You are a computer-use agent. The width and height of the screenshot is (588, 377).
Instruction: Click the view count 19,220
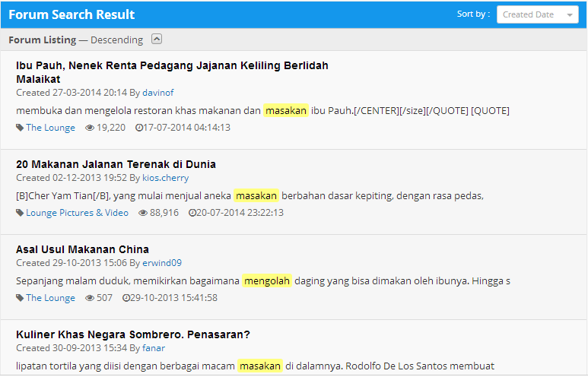tap(111, 128)
